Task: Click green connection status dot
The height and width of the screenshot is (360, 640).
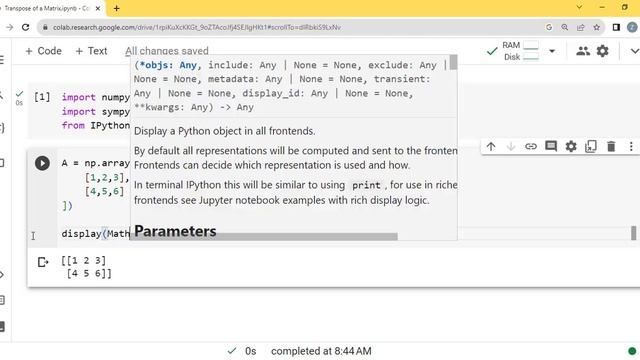Action: [632, 351]
